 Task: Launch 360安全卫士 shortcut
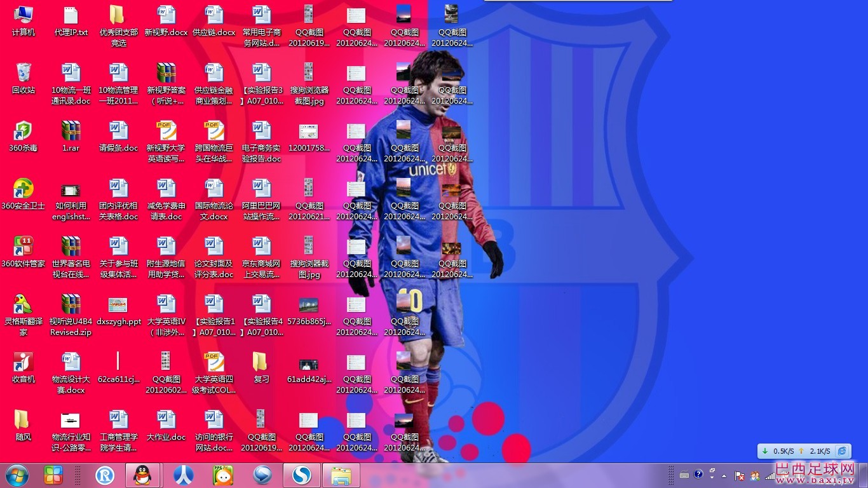pyautogui.click(x=24, y=194)
